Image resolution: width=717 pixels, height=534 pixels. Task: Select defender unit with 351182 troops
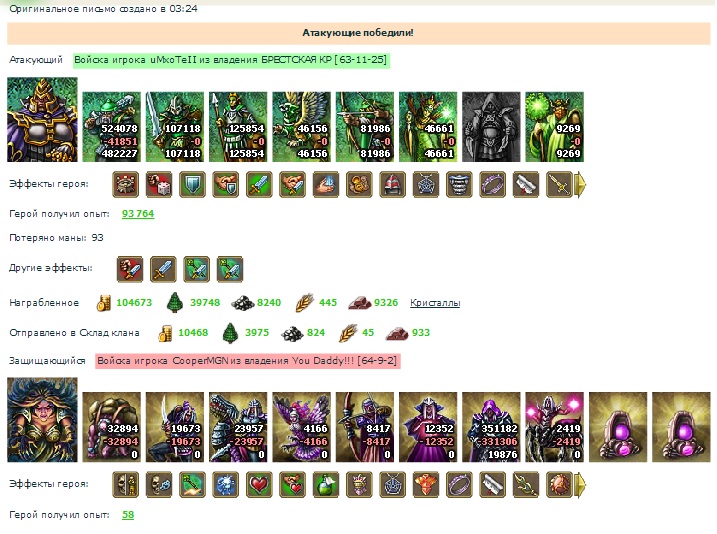pyautogui.click(x=491, y=427)
